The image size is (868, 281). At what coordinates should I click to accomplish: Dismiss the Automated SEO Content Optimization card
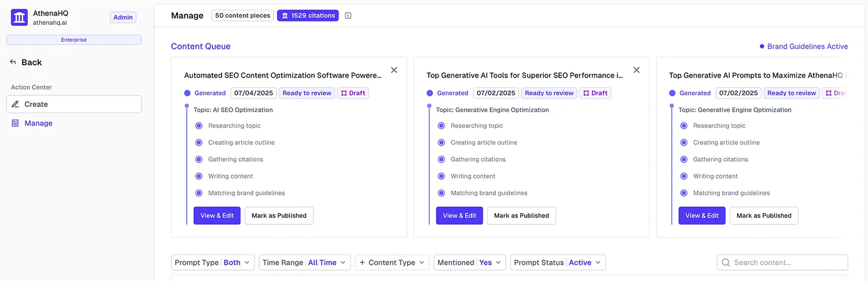(x=394, y=70)
